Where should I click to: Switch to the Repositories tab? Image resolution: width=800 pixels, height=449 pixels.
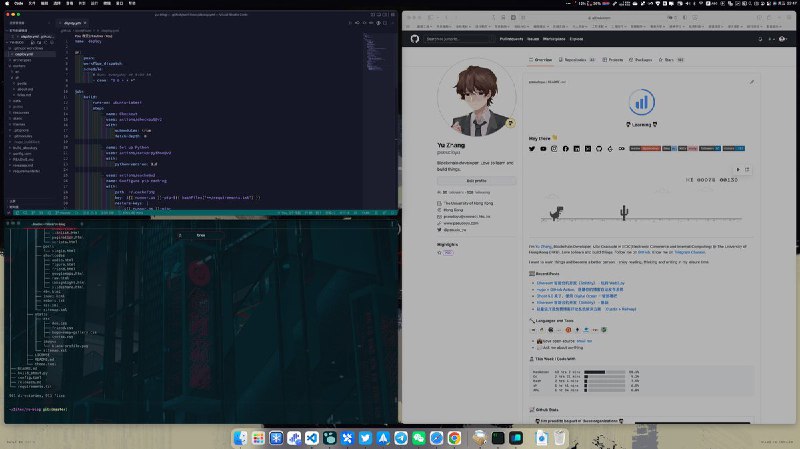[577, 60]
